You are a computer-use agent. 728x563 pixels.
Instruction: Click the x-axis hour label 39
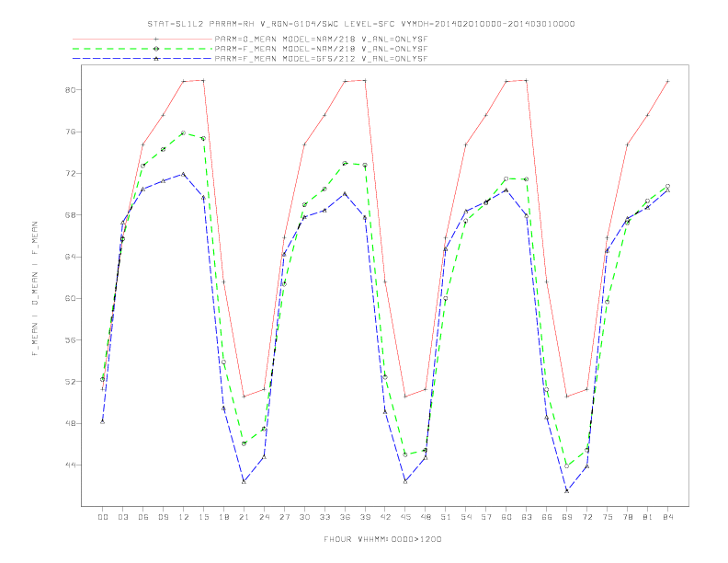coord(365,517)
